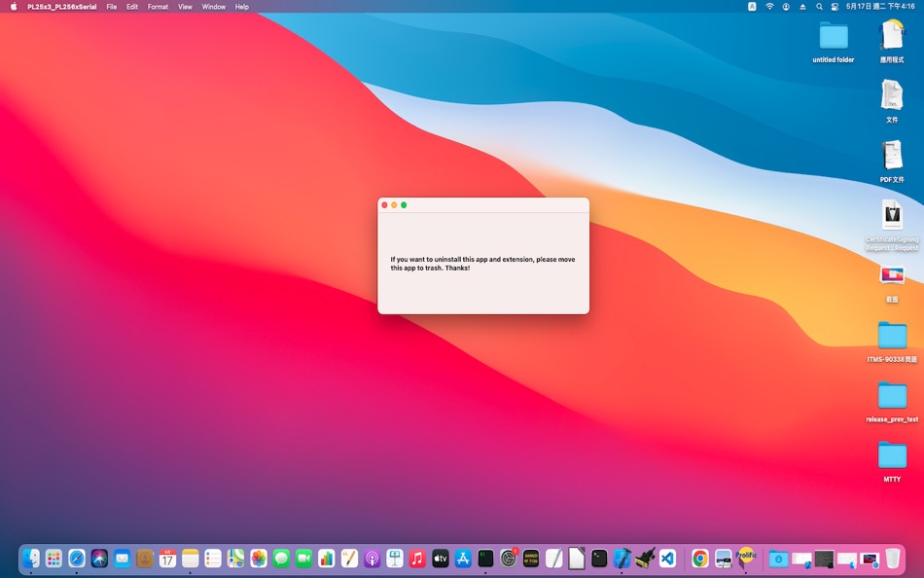
Task: Zoom the uninstall message window with green button
Action: coord(404,204)
